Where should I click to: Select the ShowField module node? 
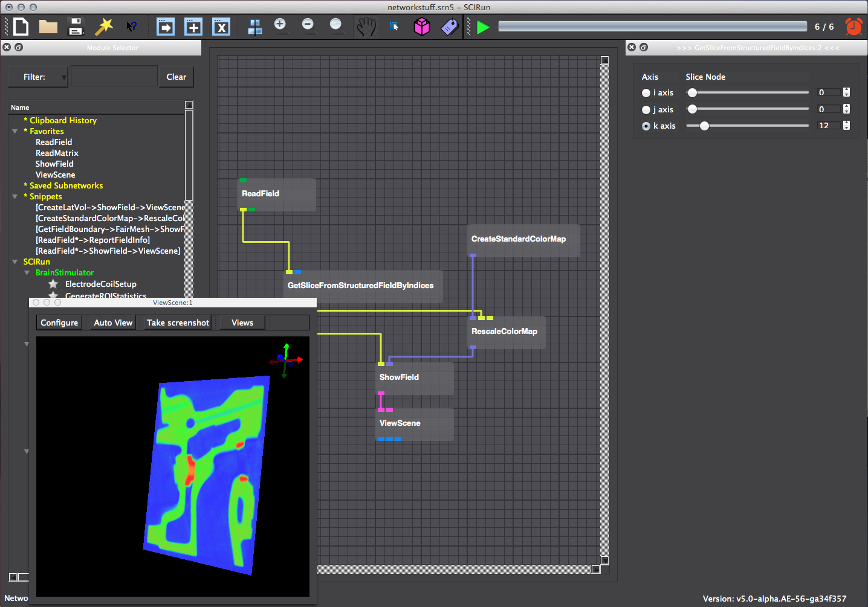coord(414,377)
